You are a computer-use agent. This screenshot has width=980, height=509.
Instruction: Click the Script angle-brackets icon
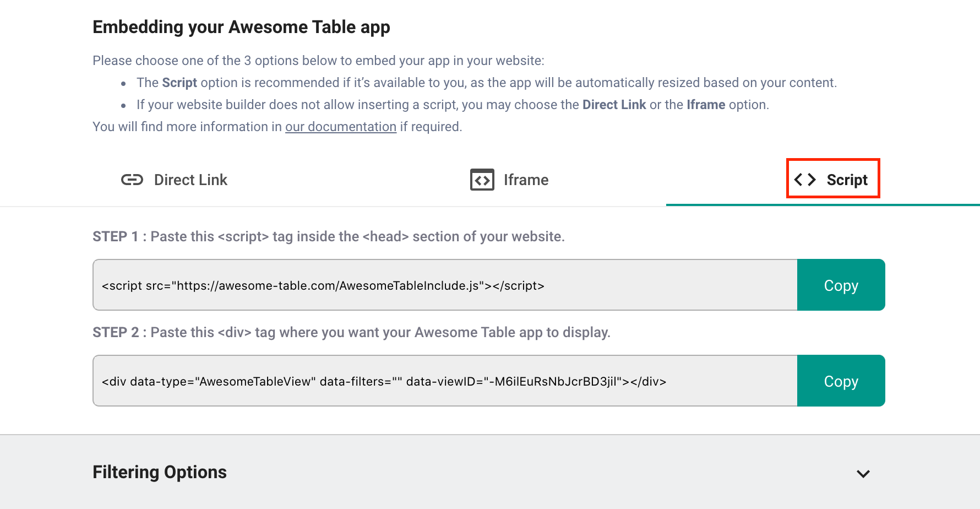(x=805, y=180)
